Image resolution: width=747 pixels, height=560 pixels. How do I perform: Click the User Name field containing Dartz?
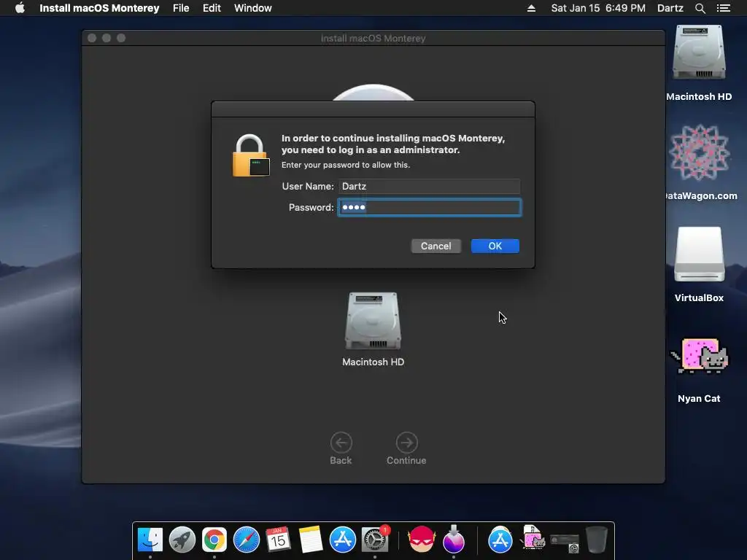point(429,186)
